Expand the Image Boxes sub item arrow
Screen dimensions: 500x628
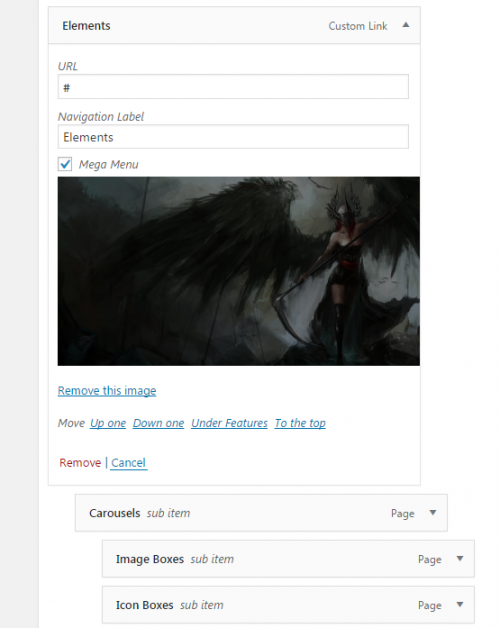tap(460, 558)
